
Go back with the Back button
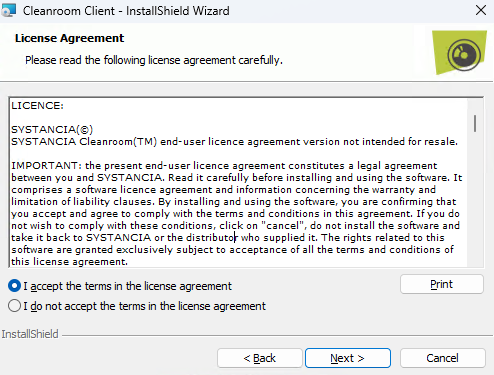[260, 358]
